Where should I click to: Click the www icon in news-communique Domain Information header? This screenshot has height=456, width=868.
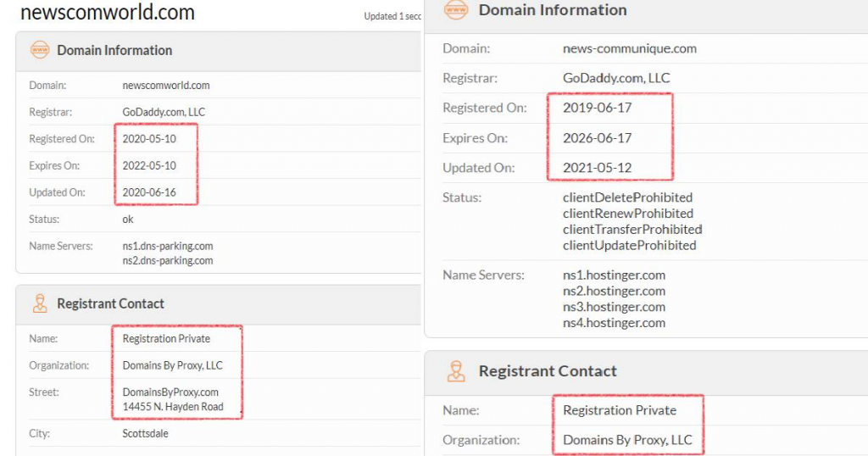[456, 9]
